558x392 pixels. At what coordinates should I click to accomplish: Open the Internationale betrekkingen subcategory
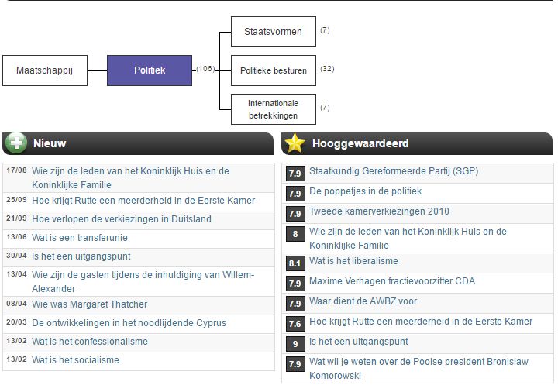pos(273,109)
